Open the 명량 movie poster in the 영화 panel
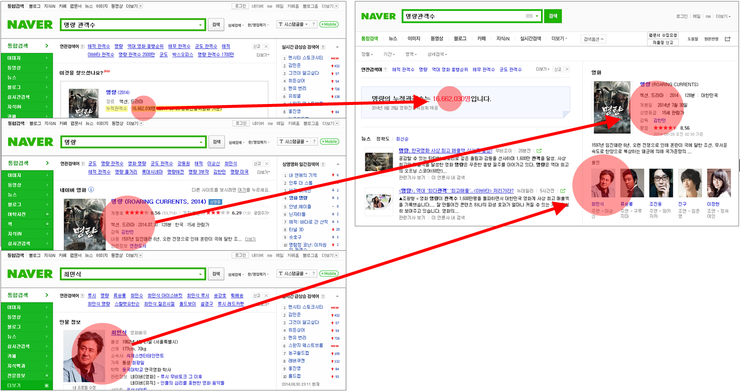The height and width of the screenshot is (392, 740). coord(612,108)
